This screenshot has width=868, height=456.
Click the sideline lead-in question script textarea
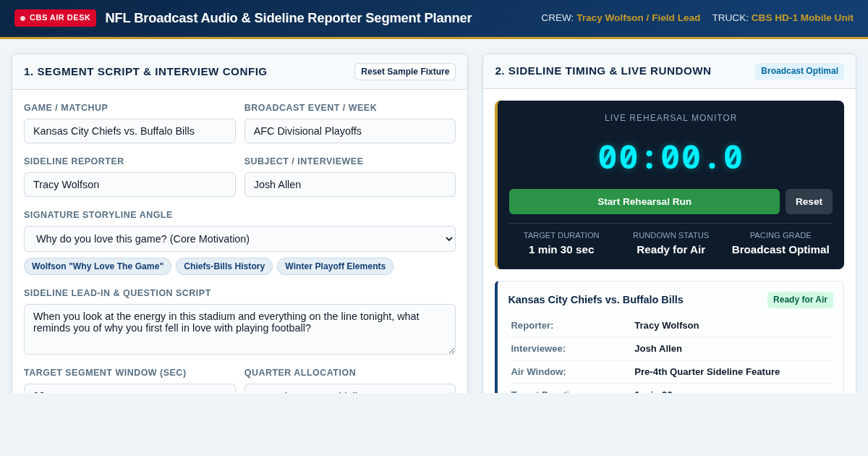point(239,329)
